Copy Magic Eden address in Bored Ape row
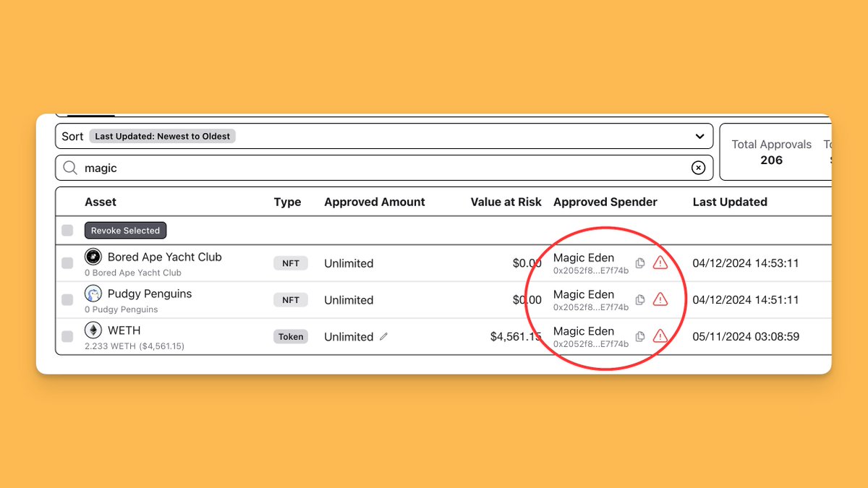This screenshot has width=868, height=488. pyautogui.click(x=639, y=263)
